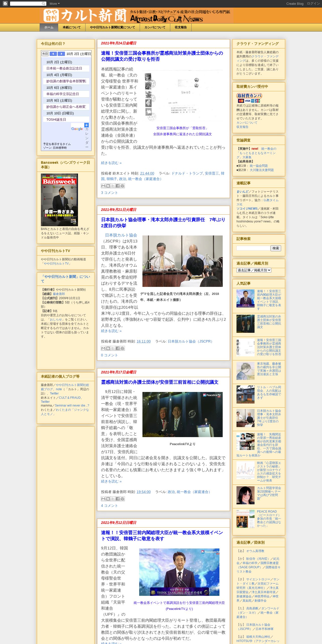Click BlogThis icon under 9月24日 post

[x=108, y=186]
